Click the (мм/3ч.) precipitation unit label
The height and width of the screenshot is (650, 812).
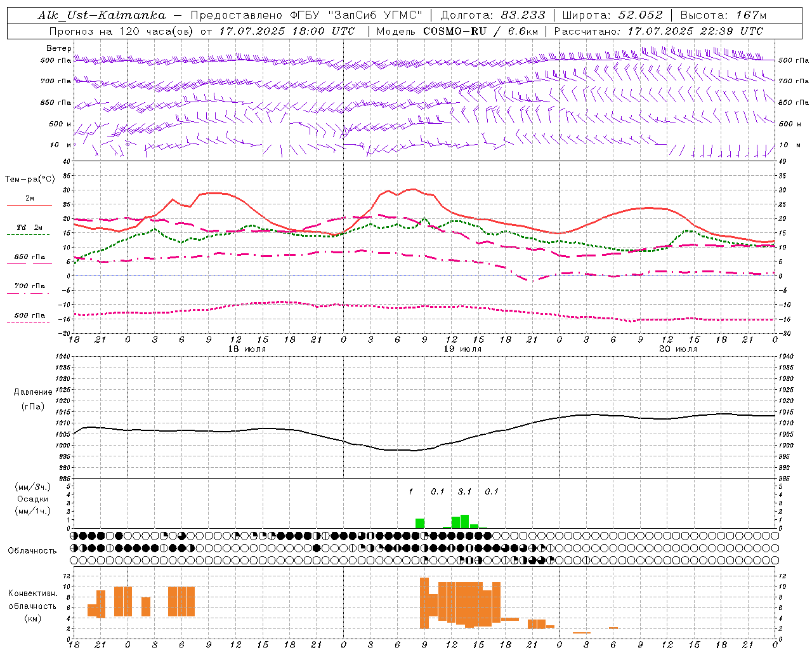tap(33, 487)
